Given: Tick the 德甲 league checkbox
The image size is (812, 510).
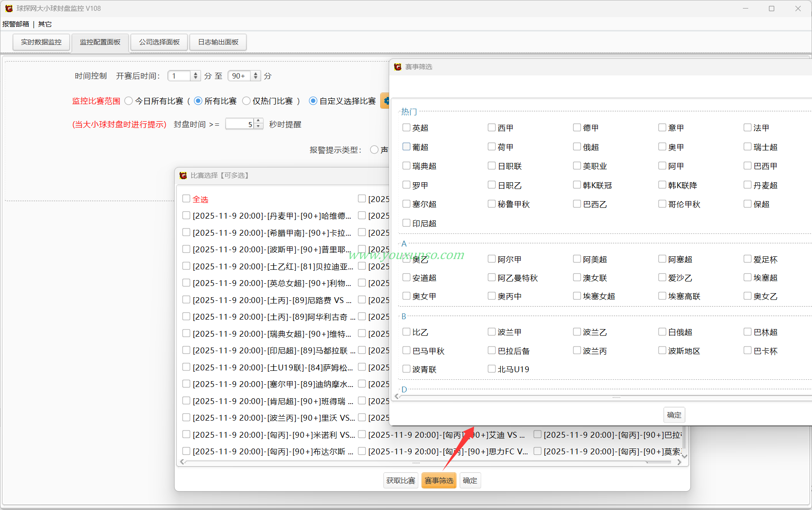Looking at the screenshot, I should click(577, 127).
